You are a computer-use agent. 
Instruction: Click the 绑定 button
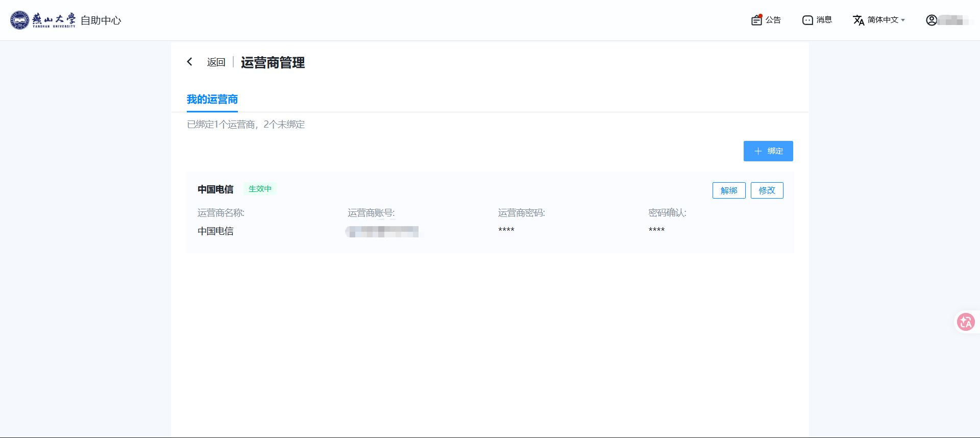pyautogui.click(x=768, y=151)
